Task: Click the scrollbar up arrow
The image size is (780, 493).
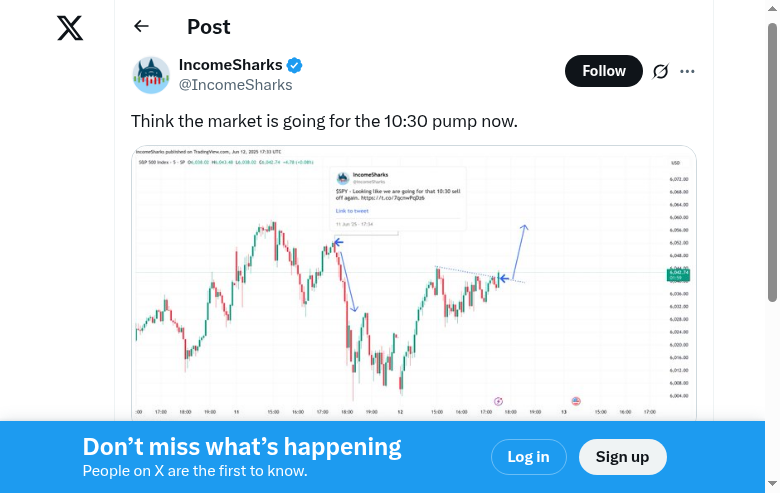Action: (772, 8)
